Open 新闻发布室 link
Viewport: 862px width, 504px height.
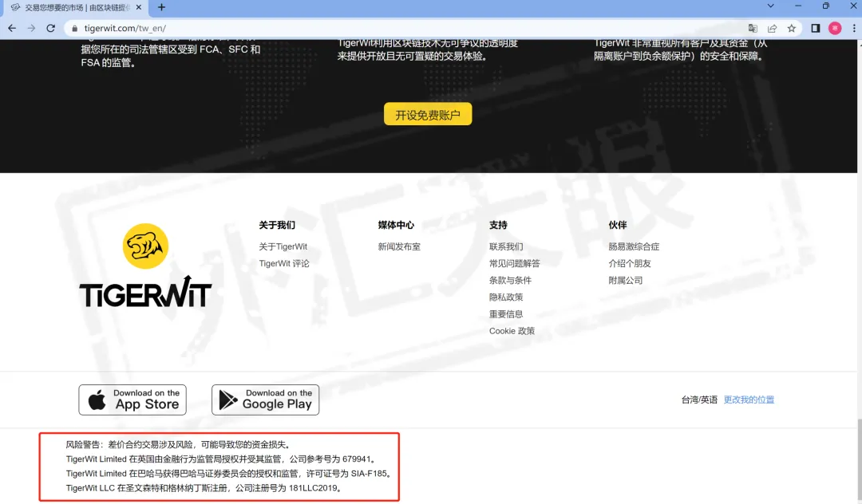(399, 246)
